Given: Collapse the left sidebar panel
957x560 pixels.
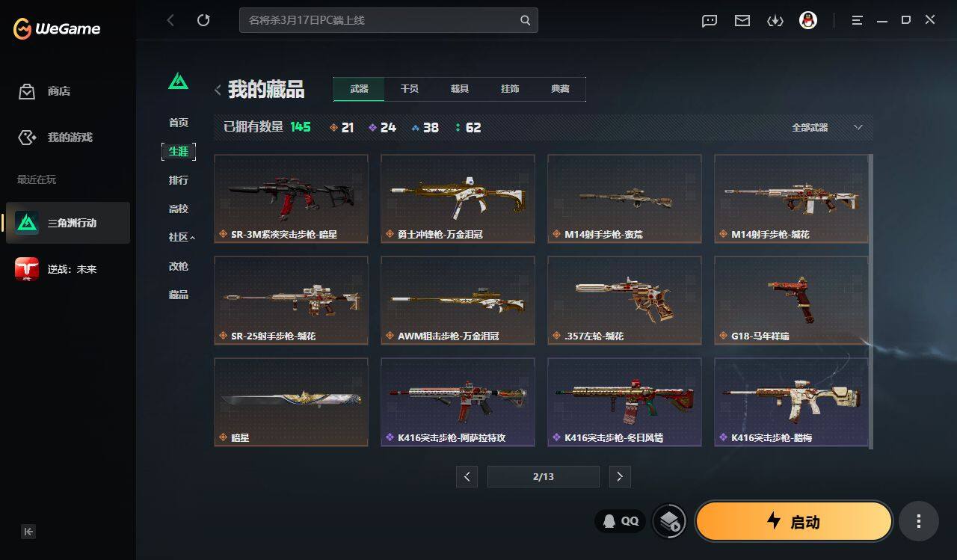Looking at the screenshot, I should (28, 532).
